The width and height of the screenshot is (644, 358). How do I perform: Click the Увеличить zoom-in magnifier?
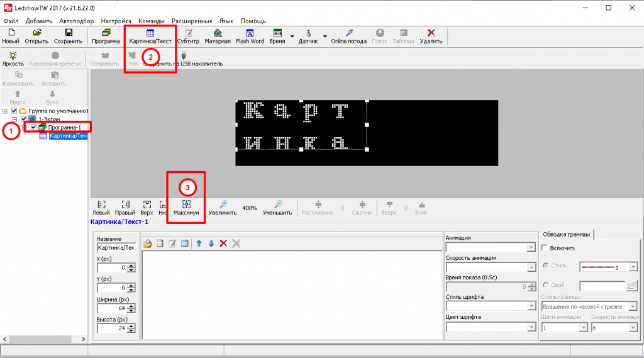[223, 204]
